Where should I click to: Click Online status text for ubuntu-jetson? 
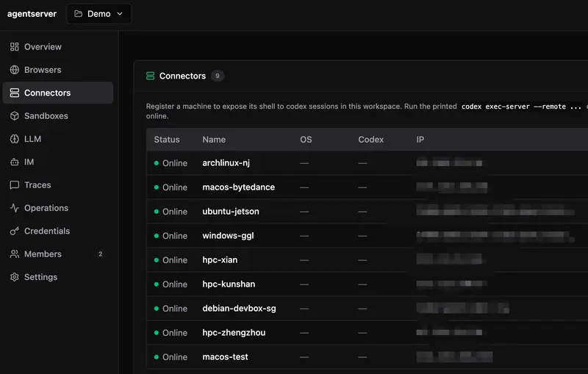coord(175,212)
